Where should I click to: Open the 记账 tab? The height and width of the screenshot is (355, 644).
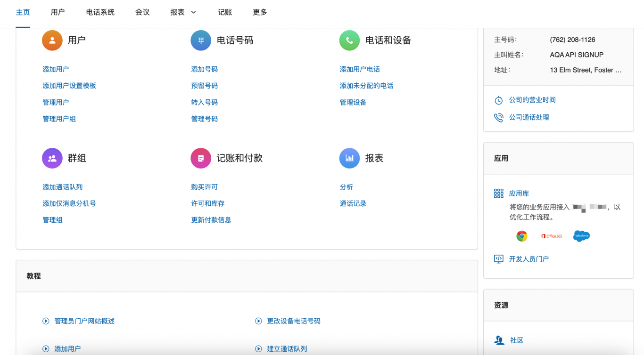pyautogui.click(x=225, y=12)
